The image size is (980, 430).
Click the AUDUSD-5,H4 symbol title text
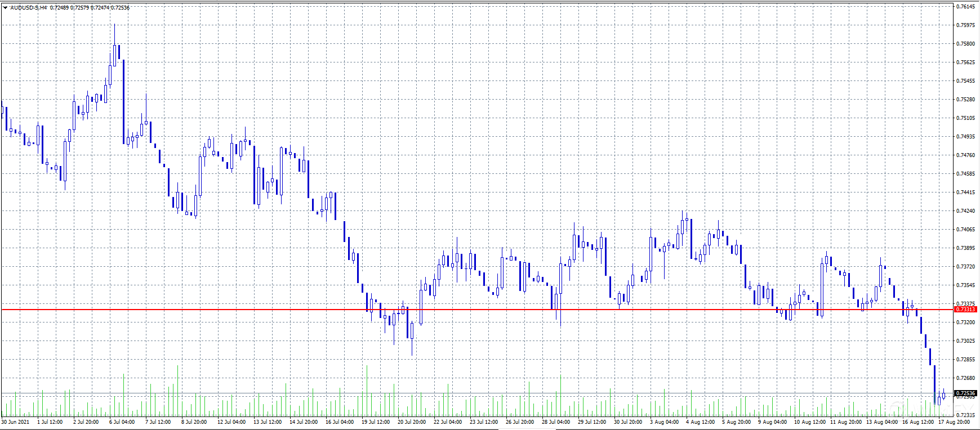[x=28, y=8]
